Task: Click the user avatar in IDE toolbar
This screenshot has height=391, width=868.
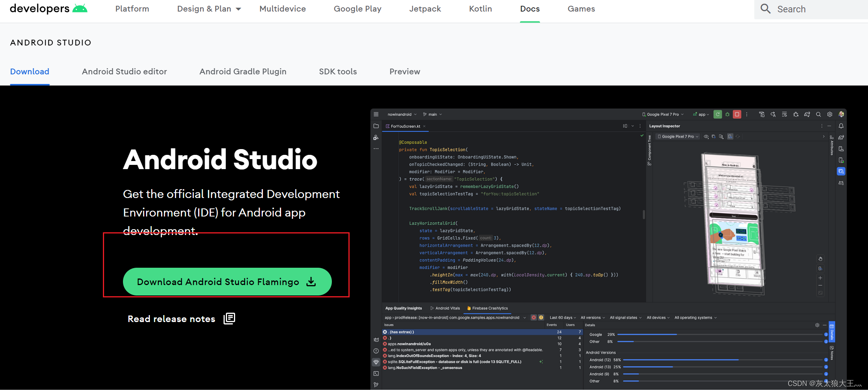Action: tap(841, 114)
